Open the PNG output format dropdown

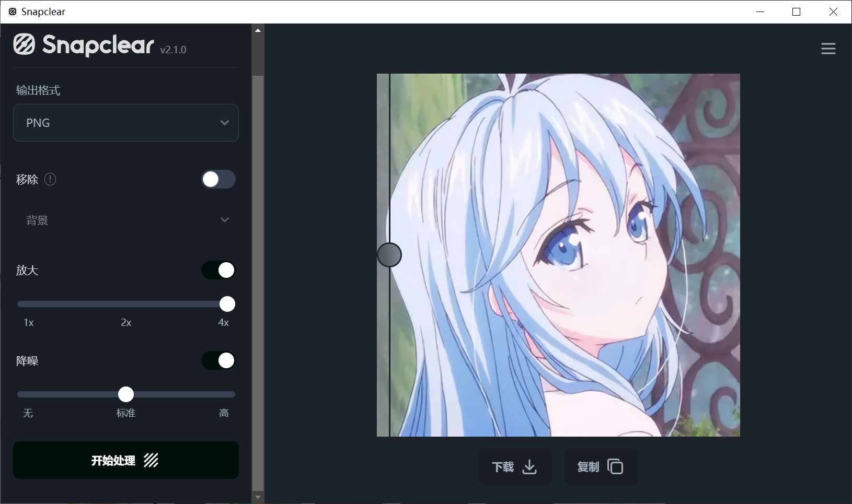[126, 123]
